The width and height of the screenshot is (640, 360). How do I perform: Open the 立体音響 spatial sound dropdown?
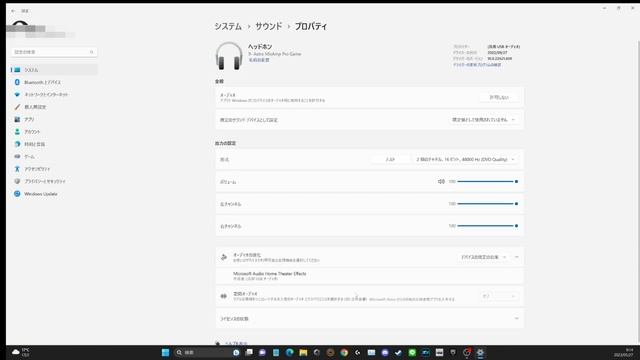point(498,296)
